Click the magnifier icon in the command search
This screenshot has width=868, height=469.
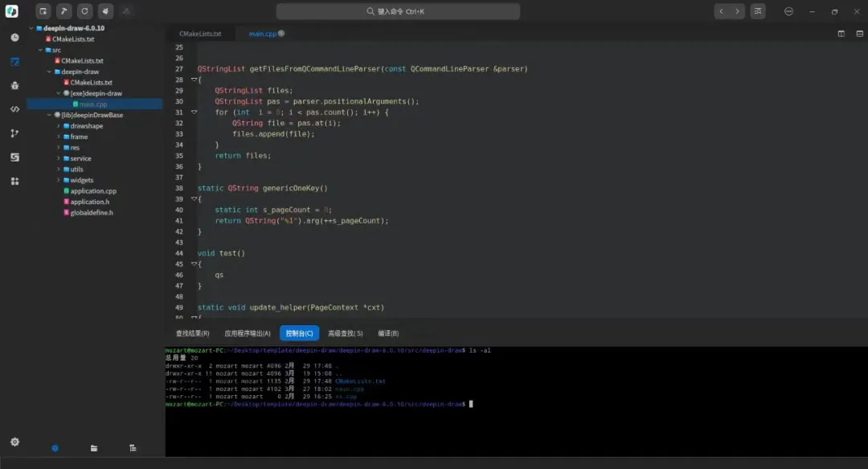click(371, 11)
